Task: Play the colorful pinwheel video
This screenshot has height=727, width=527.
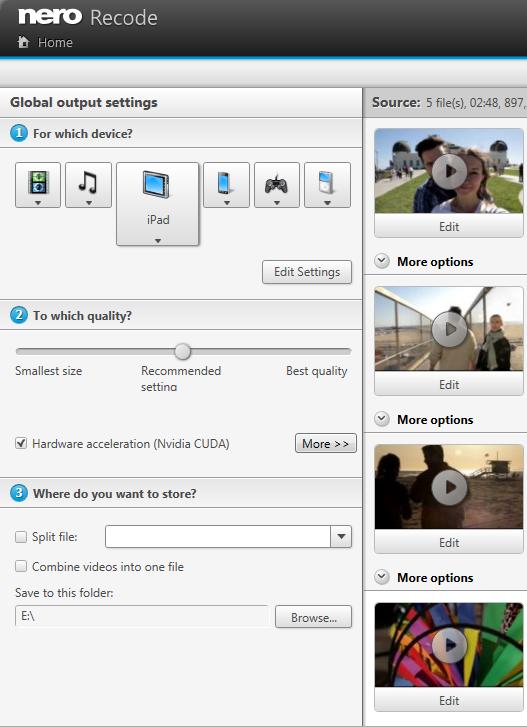Action: point(449,645)
